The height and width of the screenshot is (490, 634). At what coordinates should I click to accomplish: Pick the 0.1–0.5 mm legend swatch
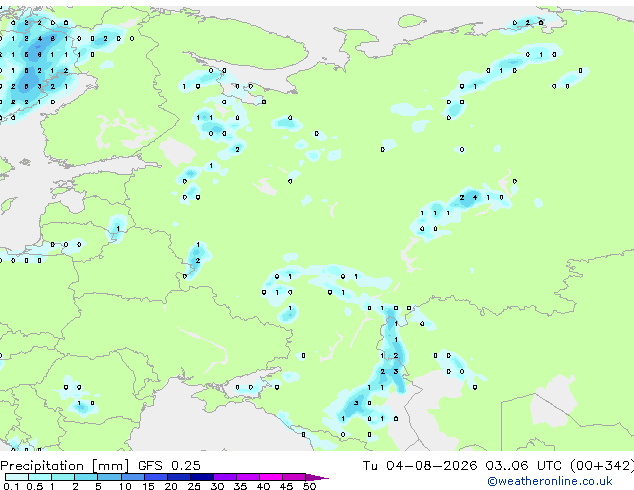tap(17, 477)
